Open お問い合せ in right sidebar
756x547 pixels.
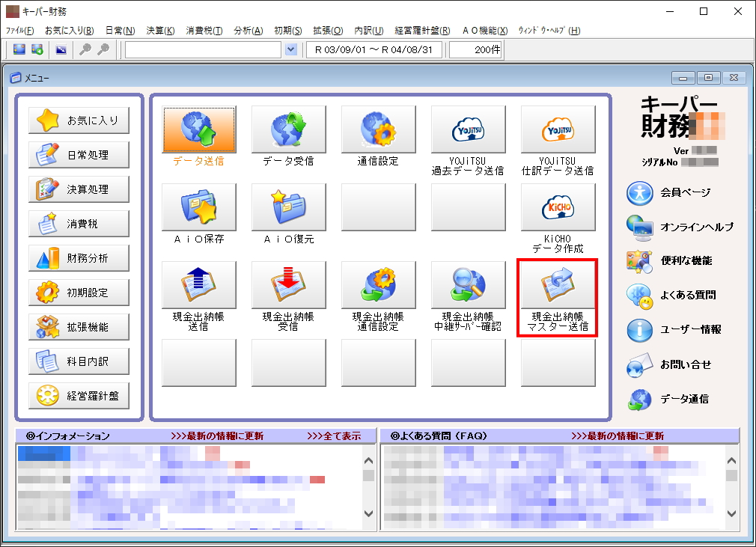click(668, 365)
